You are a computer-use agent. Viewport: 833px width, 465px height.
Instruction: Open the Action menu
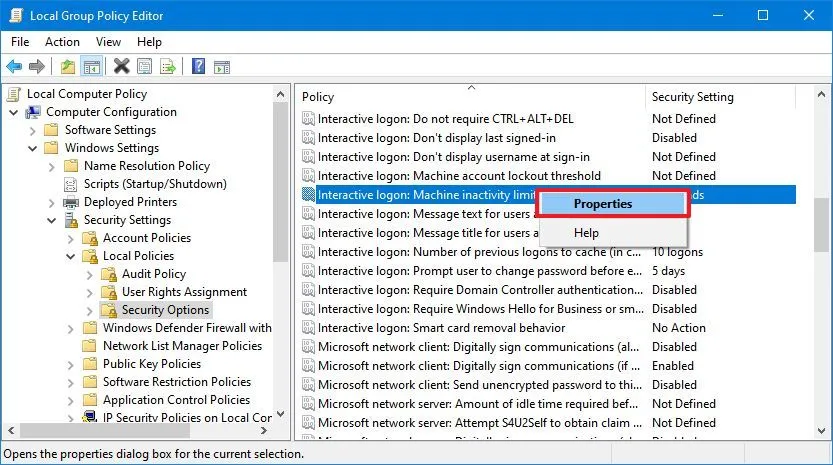tap(62, 42)
